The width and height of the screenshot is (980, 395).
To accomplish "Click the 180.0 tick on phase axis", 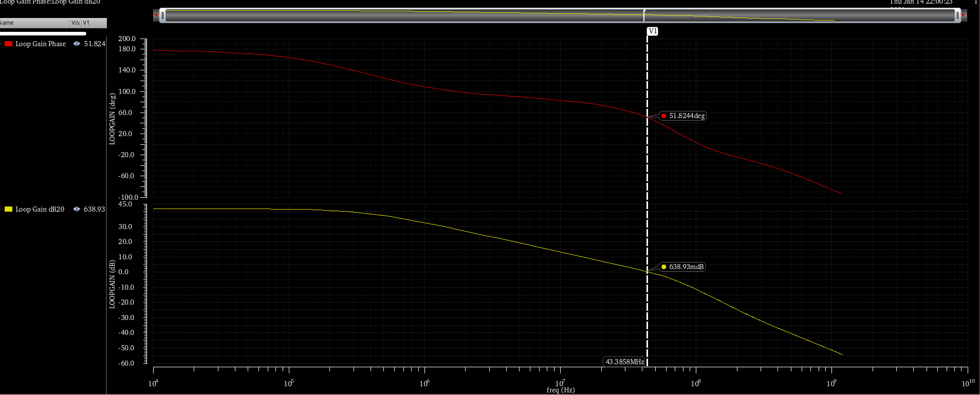I will [x=127, y=49].
